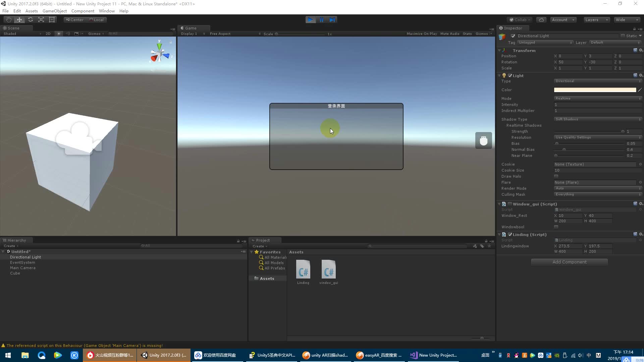
Task: Click Maximize On Play
Action: [x=422, y=34]
